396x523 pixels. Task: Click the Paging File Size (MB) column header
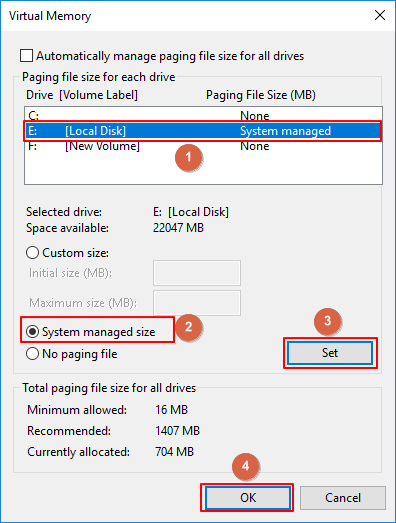(261, 95)
